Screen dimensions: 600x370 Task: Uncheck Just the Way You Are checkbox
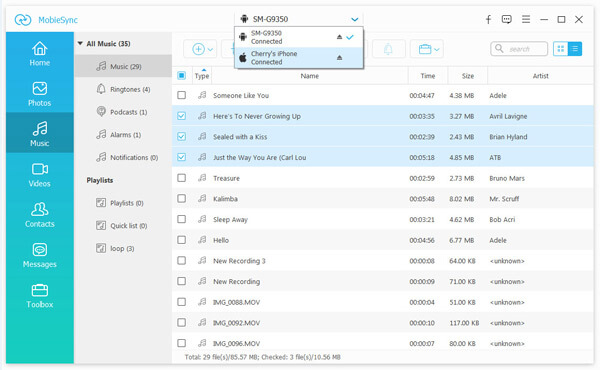tap(181, 157)
